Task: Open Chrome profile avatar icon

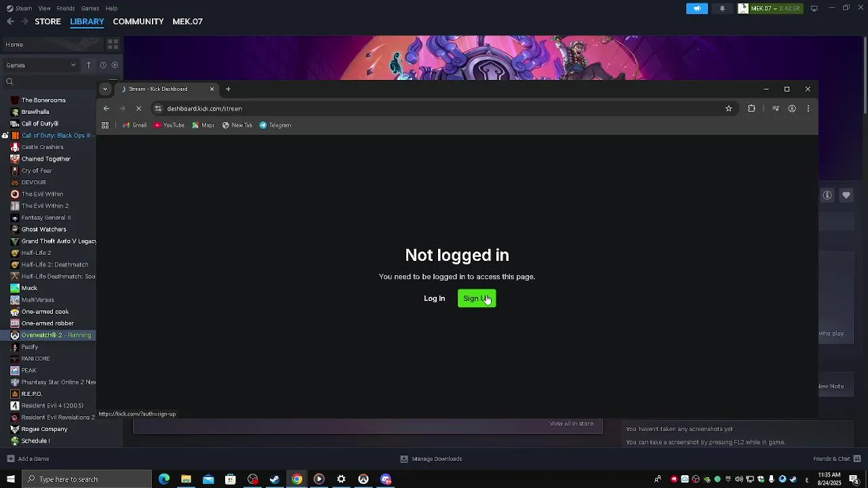Action: [792, 108]
